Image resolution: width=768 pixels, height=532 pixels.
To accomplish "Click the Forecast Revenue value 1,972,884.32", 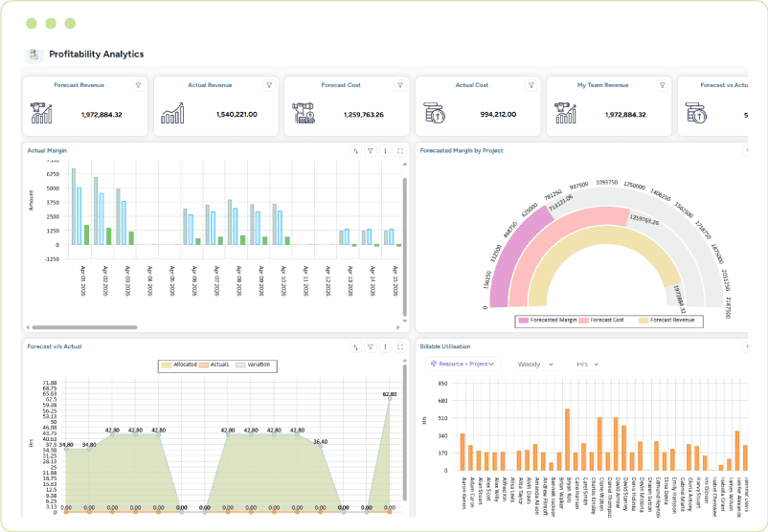I will pyautogui.click(x=102, y=115).
